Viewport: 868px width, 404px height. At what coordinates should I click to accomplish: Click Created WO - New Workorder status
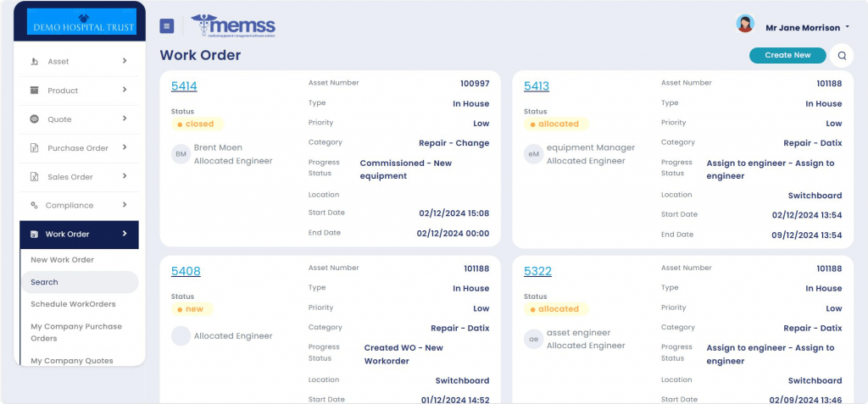403,354
